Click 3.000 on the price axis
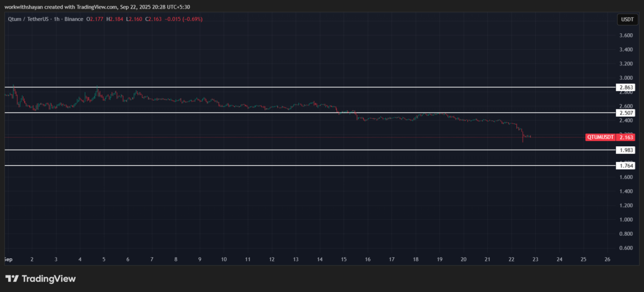This screenshot has height=292, width=644. [x=626, y=78]
